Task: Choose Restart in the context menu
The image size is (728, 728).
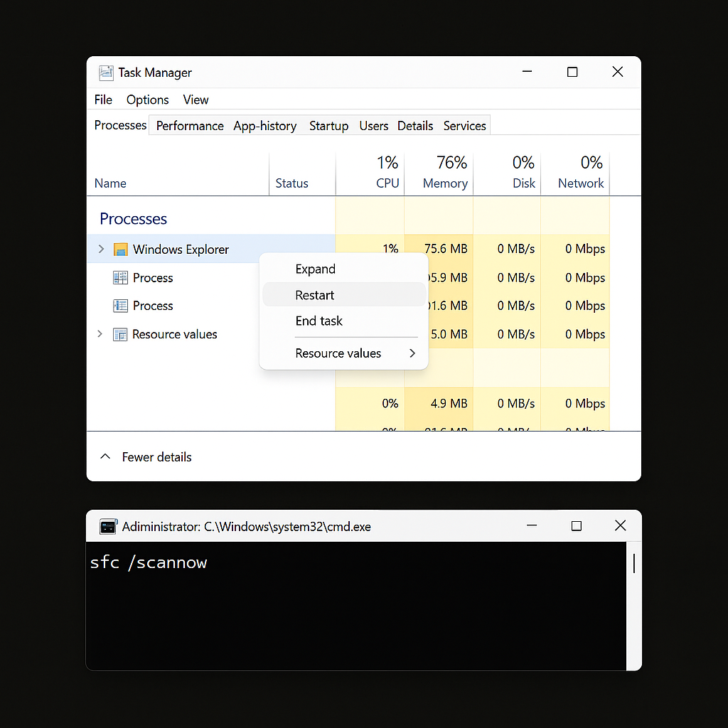Action: (x=344, y=295)
